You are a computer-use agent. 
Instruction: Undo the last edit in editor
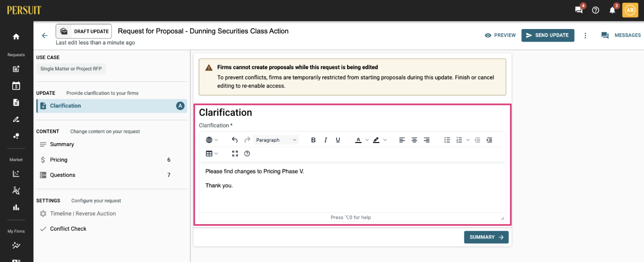click(235, 140)
